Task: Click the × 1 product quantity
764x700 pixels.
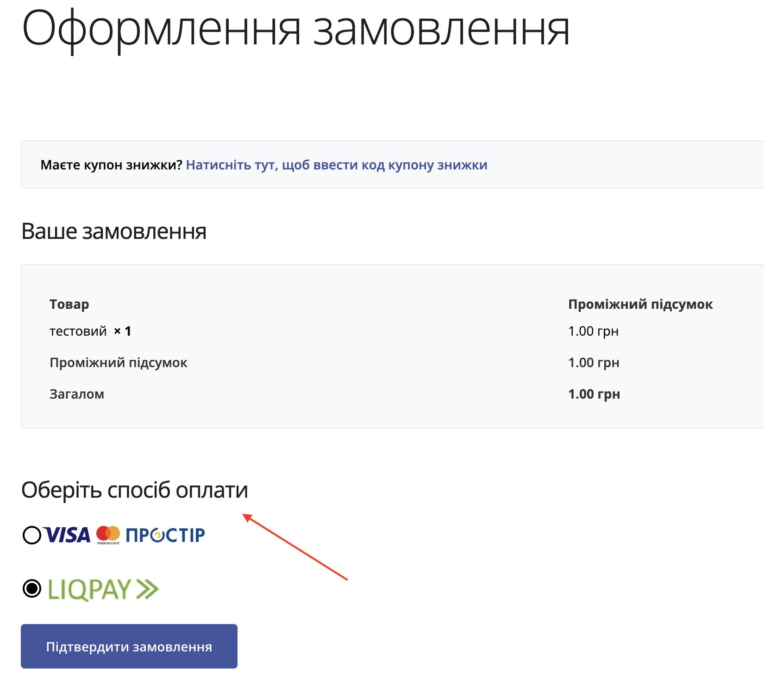Action: pos(123,331)
